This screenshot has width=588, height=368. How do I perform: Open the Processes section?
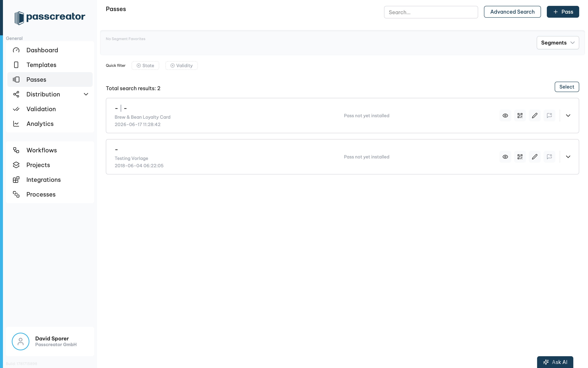50,194
